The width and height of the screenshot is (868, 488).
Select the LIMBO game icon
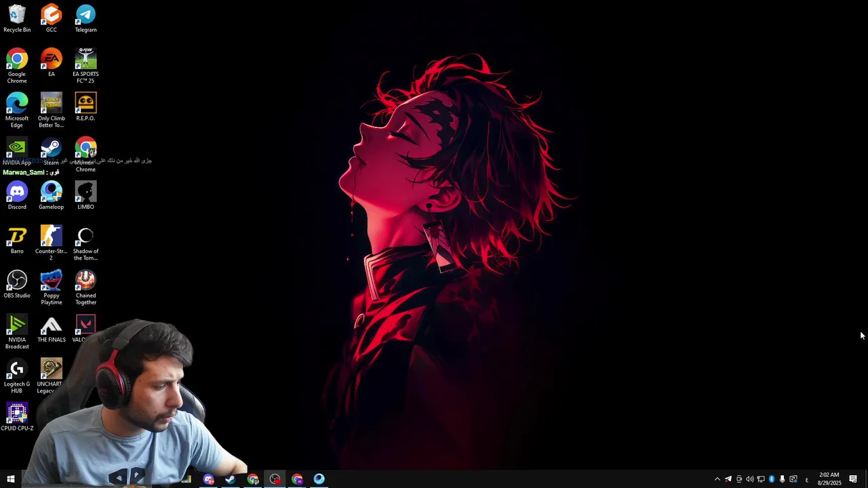pos(85,195)
